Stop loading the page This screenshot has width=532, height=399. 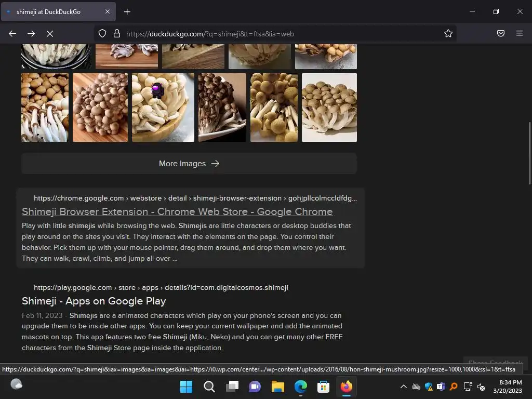click(50, 34)
